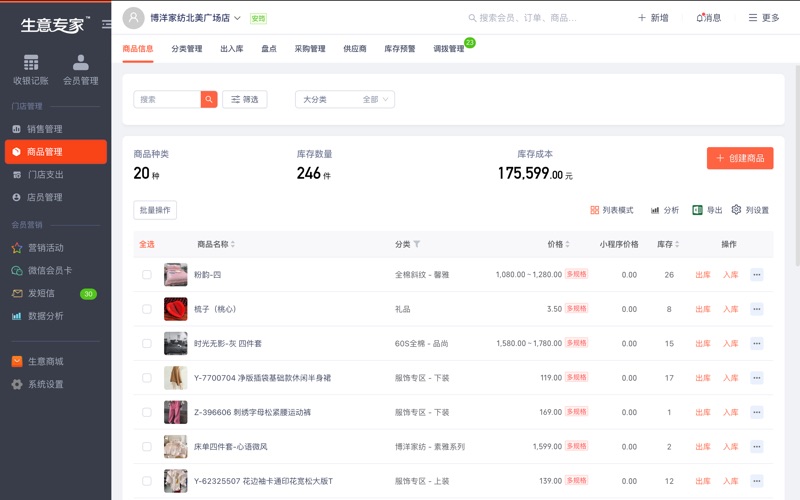Open thumbnail of 梳子（桃心）product
Image resolution: width=800 pixels, height=500 pixels.
(176, 309)
